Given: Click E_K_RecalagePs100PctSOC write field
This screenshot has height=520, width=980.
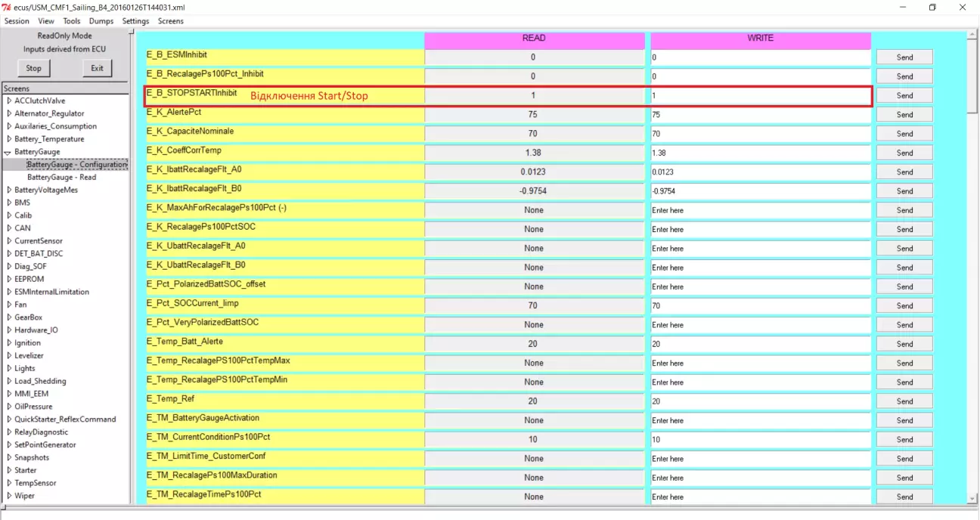Looking at the screenshot, I should (x=761, y=229).
